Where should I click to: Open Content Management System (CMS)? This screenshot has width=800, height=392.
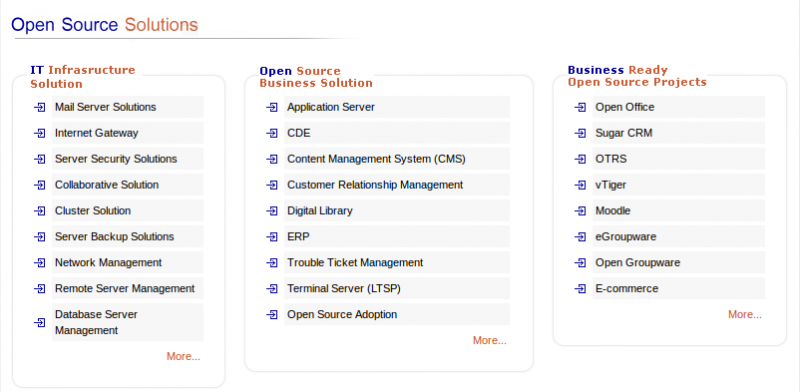(377, 159)
